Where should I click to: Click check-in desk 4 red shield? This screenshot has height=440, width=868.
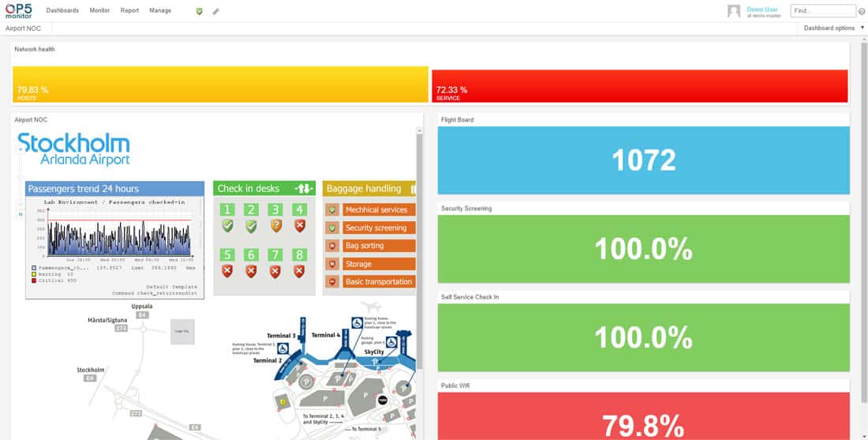(x=300, y=226)
